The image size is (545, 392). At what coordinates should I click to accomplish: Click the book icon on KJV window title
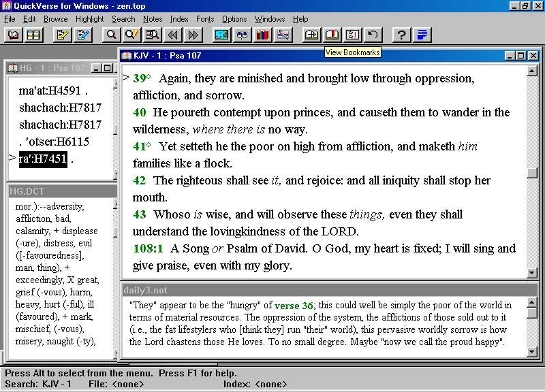pyautogui.click(x=127, y=56)
